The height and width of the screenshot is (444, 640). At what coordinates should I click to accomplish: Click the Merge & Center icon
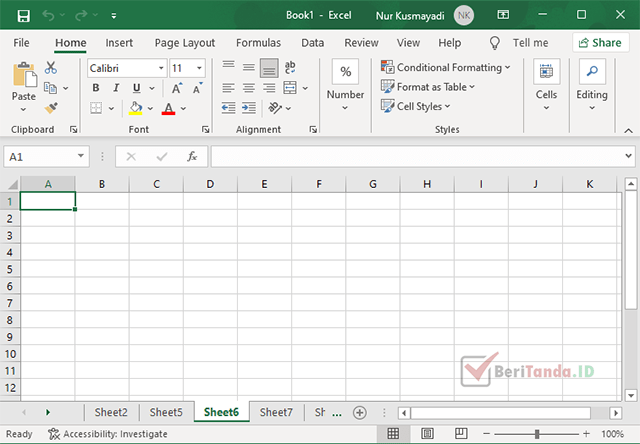(290, 88)
